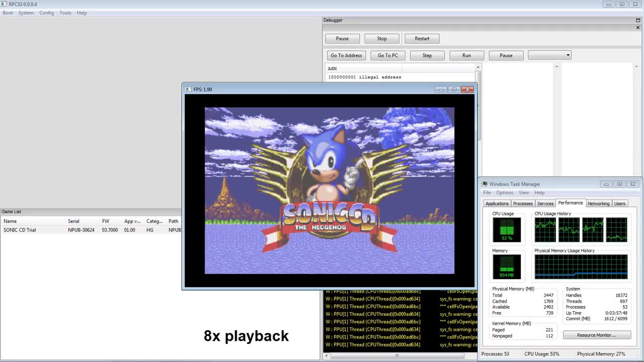Open the Tools menu
Viewport: 644px width, 362px height.
pos(65,13)
